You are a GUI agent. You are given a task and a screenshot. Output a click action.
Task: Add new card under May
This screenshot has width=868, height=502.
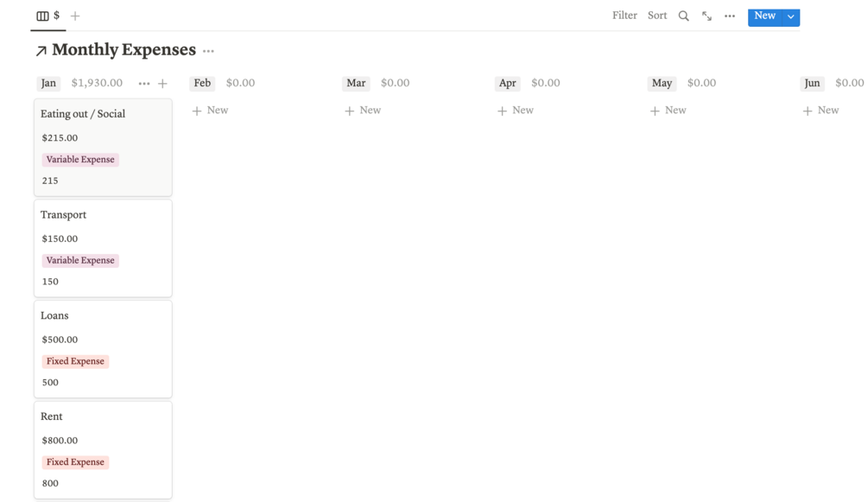click(x=668, y=111)
